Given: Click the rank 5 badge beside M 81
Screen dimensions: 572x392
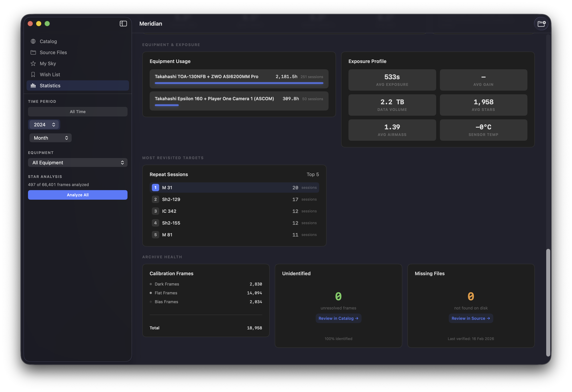Looking at the screenshot, I should pos(155,234).
